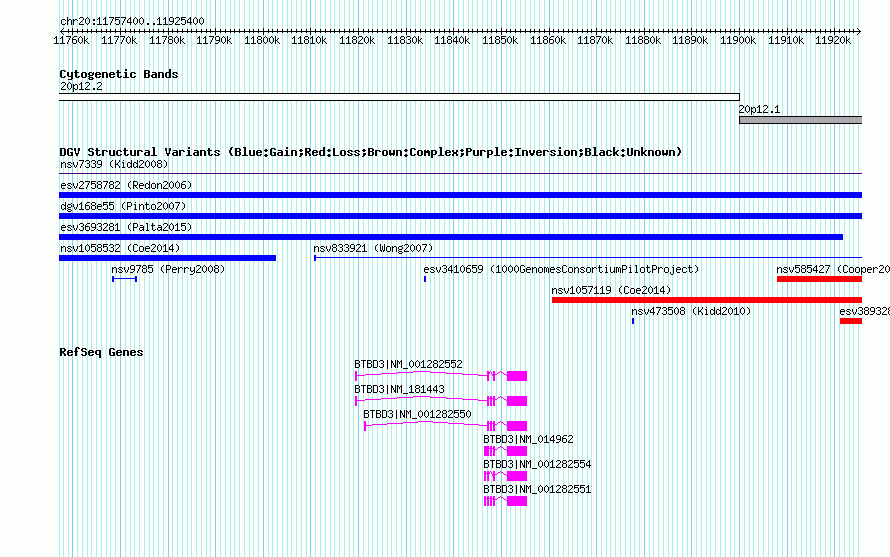890x557 pixels.
Task: Click the blue bar for dgv168e55 gain
Action: point(460,216)
